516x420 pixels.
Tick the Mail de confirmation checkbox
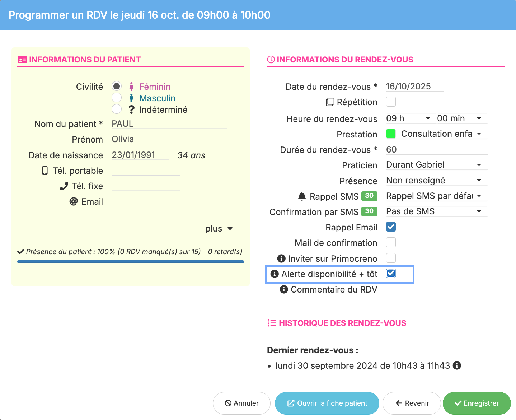click(x=391, y=243)
